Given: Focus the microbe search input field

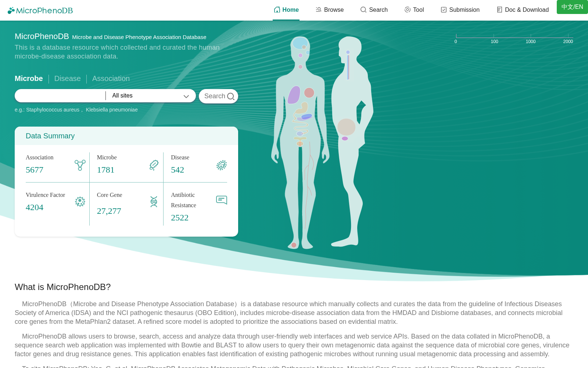Looking at the screenshot, I should pyautogui.click(x=60, y=96).
